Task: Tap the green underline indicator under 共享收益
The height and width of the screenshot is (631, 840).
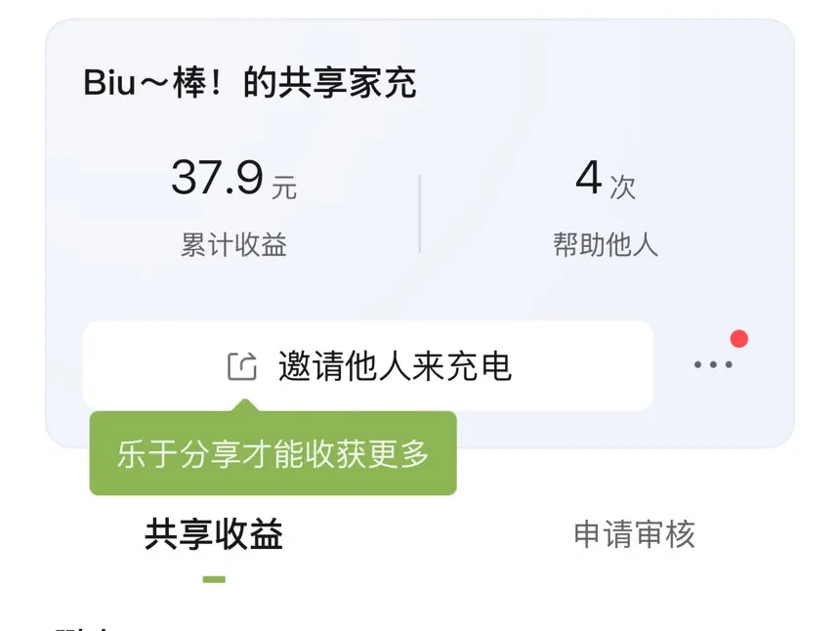Action: 214,579
